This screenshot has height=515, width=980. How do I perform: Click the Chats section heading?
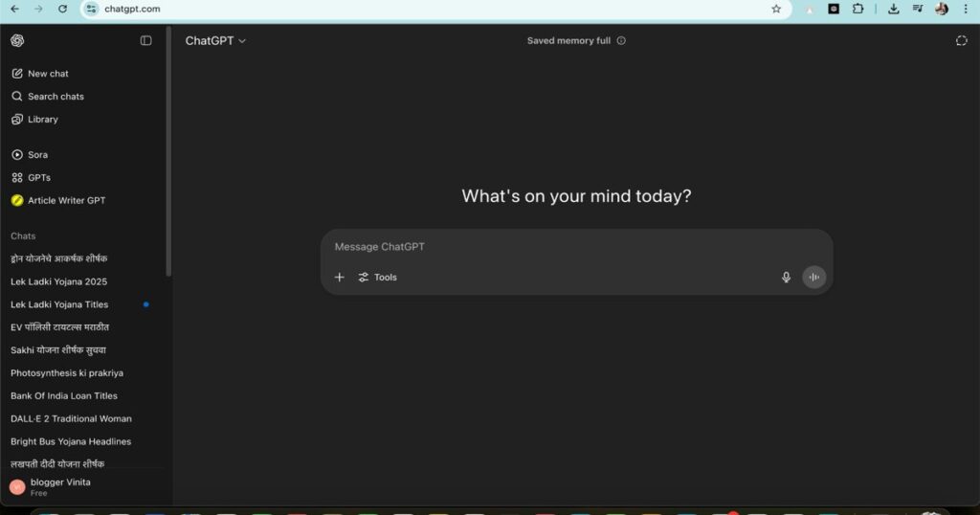(23, 235)
